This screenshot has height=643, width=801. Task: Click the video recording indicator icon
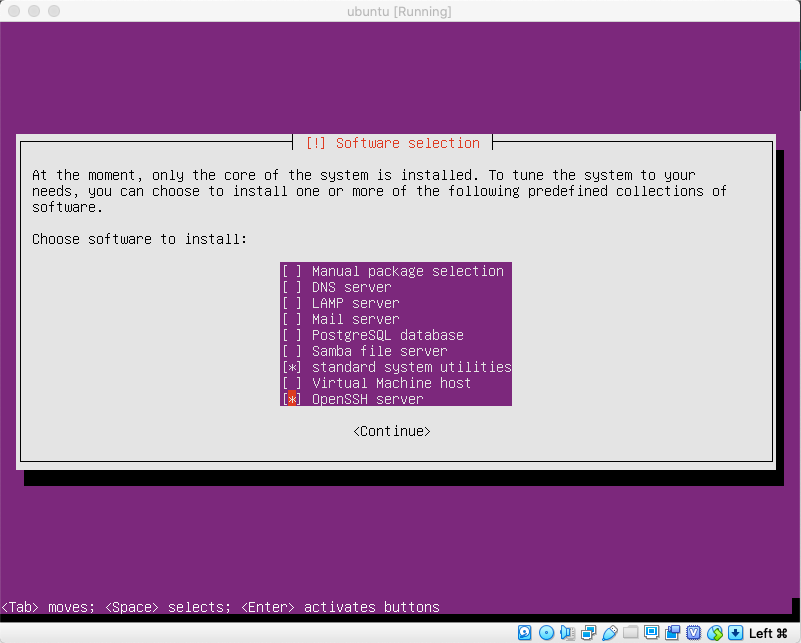[x=673, y=633]
